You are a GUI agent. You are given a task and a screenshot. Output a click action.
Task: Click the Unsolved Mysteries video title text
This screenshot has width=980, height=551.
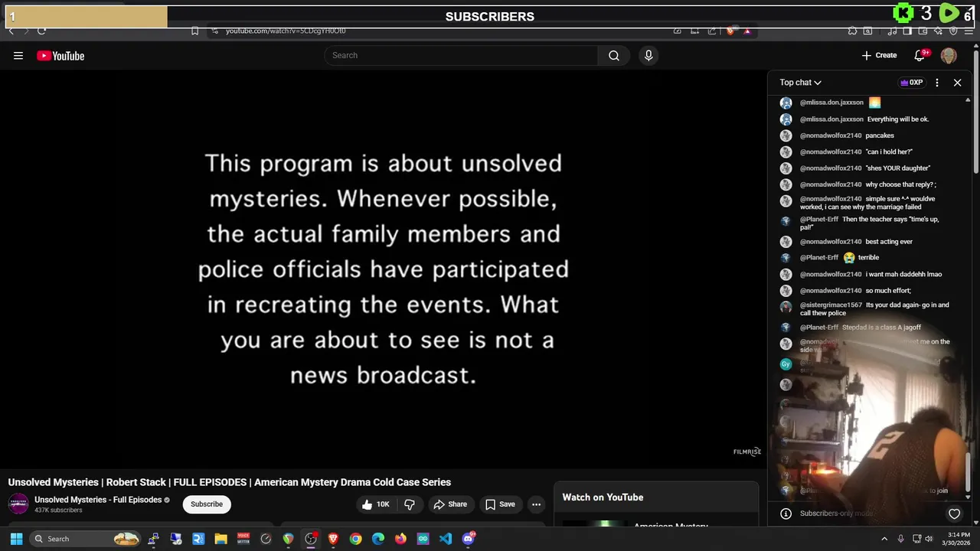(x=230, y=482)
